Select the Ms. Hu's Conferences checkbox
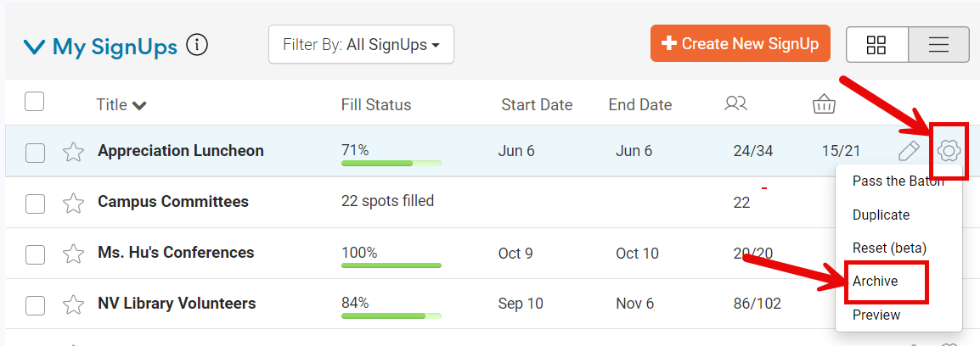980x346 pixels. coord(35,254)
